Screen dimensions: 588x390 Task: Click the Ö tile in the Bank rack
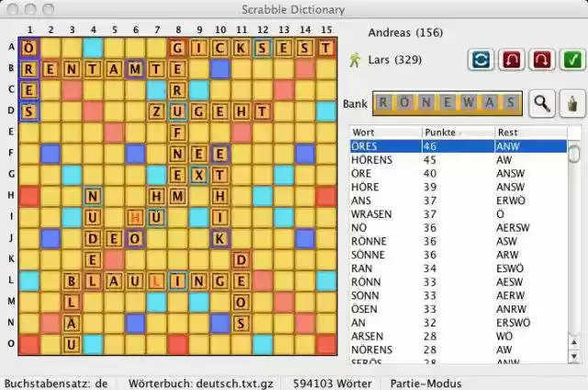click(404, 102)
